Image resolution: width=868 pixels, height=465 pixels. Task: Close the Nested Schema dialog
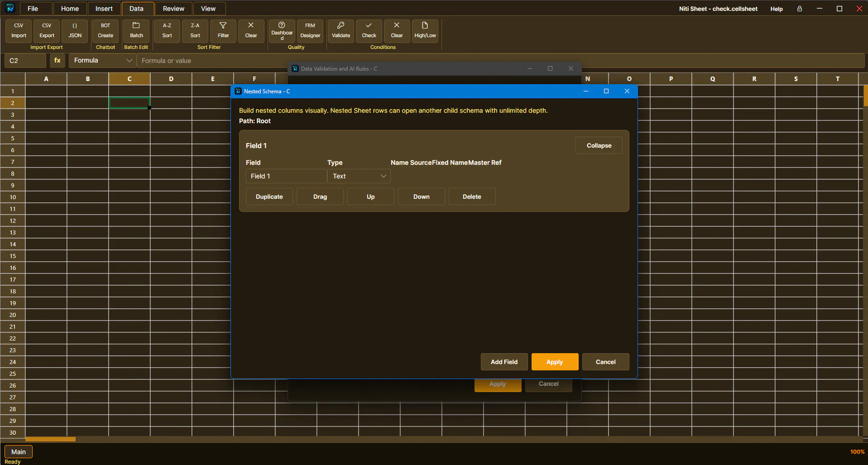627,91
